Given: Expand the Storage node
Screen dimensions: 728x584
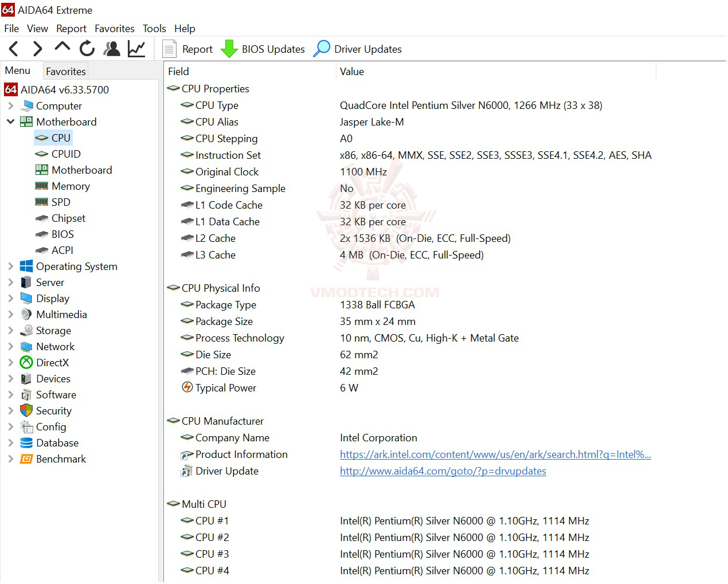Looking at the screenshot, I should 10,331.
